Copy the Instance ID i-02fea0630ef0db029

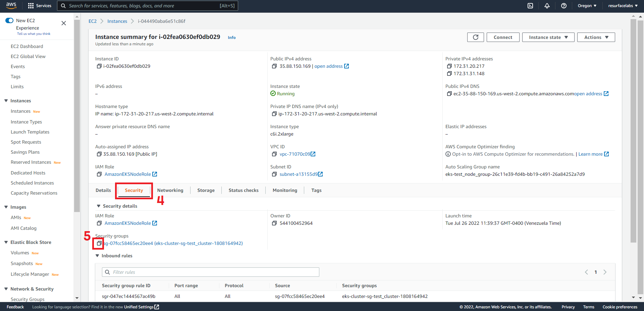(99, 66)
